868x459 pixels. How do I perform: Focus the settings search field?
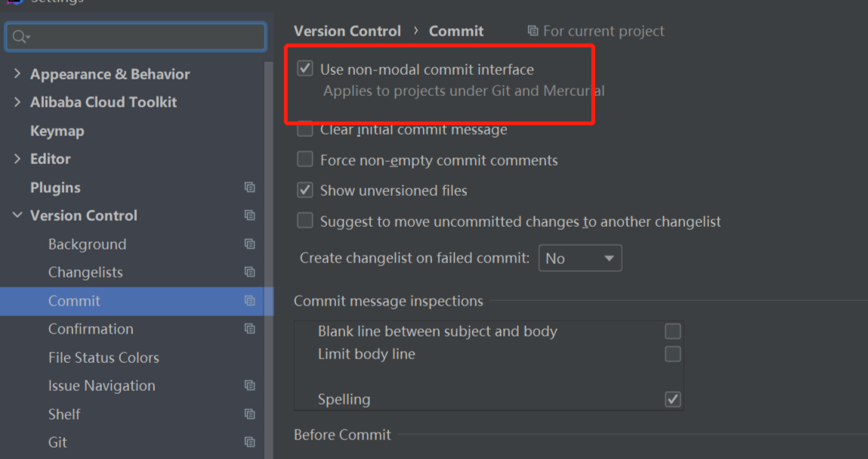(136, 36)
